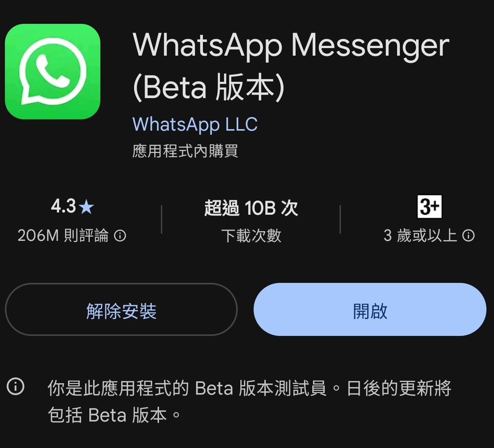The width and height of the screenshot is (494, 448).
Task: Select the Beta 版本測試員 notice text
Action: pos(249,388)
